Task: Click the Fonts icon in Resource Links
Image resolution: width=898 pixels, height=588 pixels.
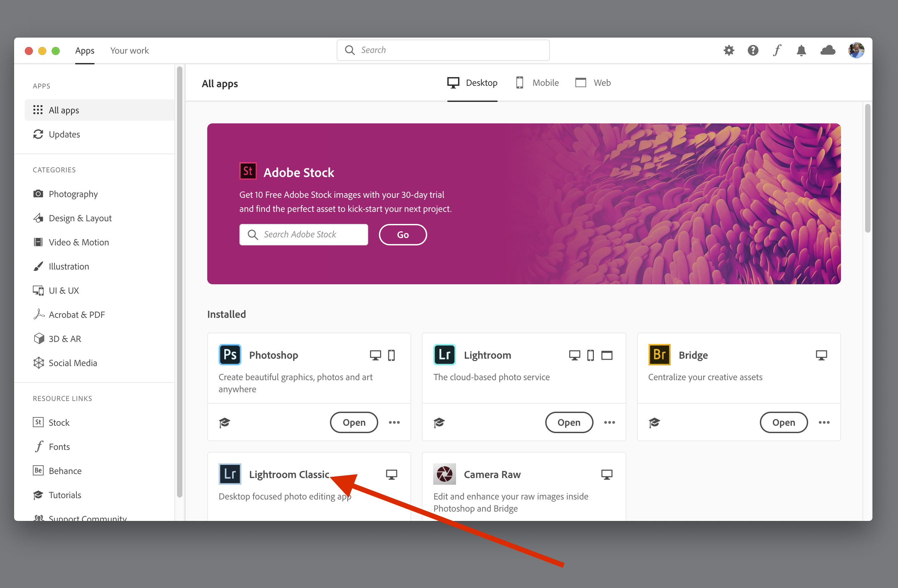Action: 38,446
